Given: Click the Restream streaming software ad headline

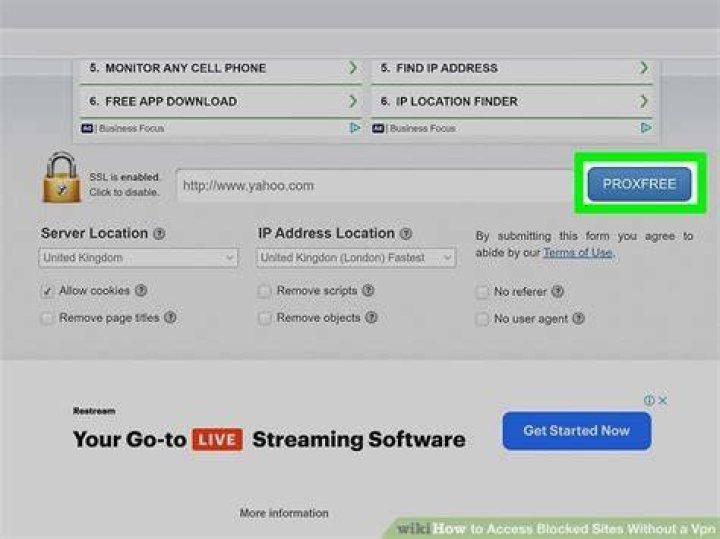Looking at the screenshot, I should click(x=269, y=439).
